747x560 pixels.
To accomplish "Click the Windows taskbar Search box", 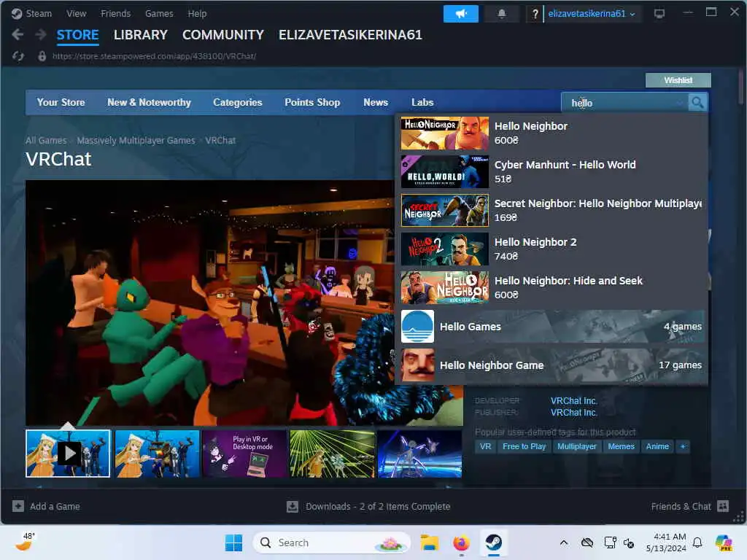I will click(332, 542).
